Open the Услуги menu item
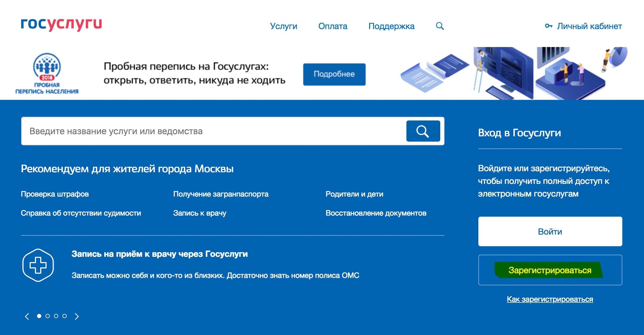This screenshot has height=335, width=644. coord(284,26)
